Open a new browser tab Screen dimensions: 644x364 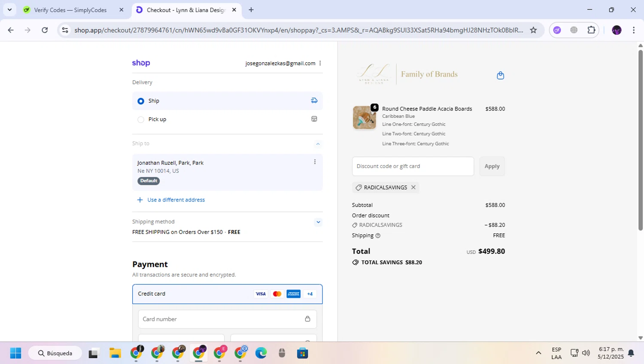[251, 10]
